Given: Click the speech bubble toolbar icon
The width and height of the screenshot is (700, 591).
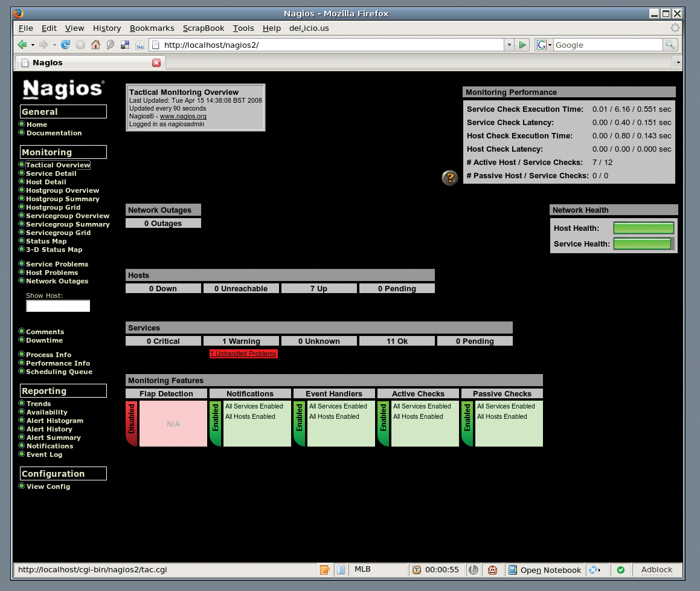Looking at the screenshot, I should point(111,45).
